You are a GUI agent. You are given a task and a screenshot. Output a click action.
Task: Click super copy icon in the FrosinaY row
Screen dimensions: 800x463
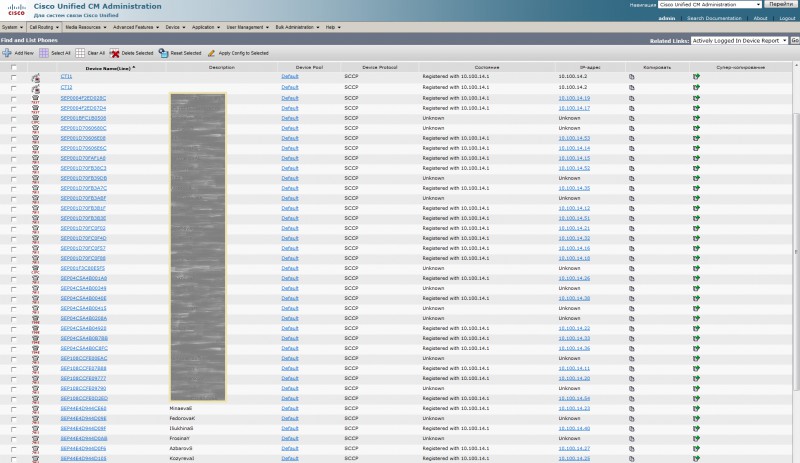696,438
